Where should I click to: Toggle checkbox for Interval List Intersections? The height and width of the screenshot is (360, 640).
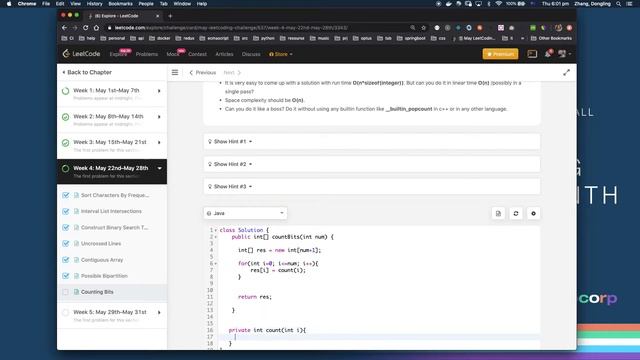[66, 211]
